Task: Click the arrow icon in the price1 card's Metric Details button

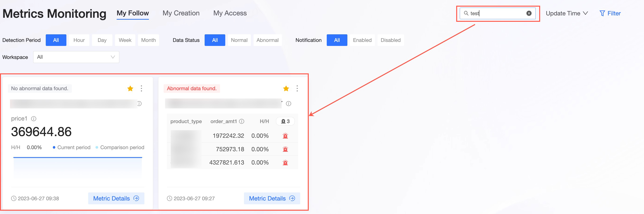Action: click(136, 198)
